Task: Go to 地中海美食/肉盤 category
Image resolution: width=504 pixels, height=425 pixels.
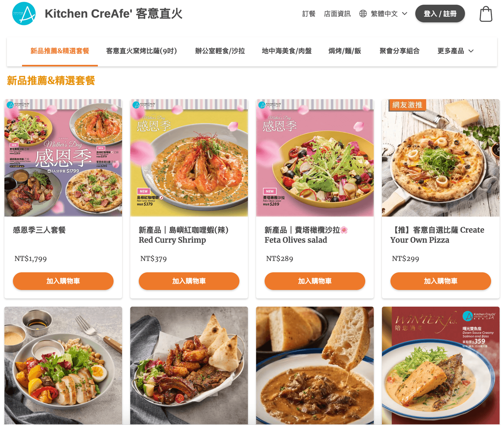Action: (x=287, y=51)
